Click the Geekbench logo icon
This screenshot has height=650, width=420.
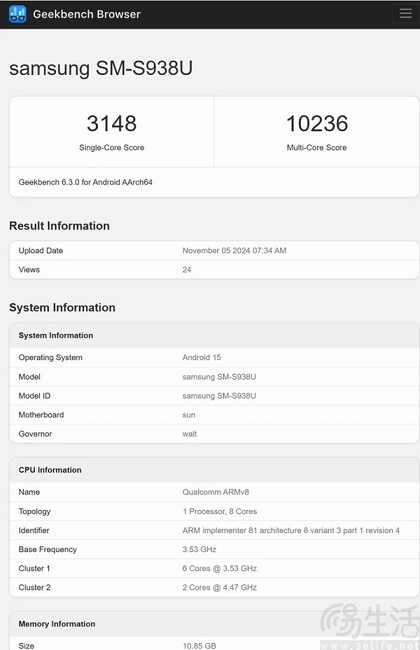point(17,14)
